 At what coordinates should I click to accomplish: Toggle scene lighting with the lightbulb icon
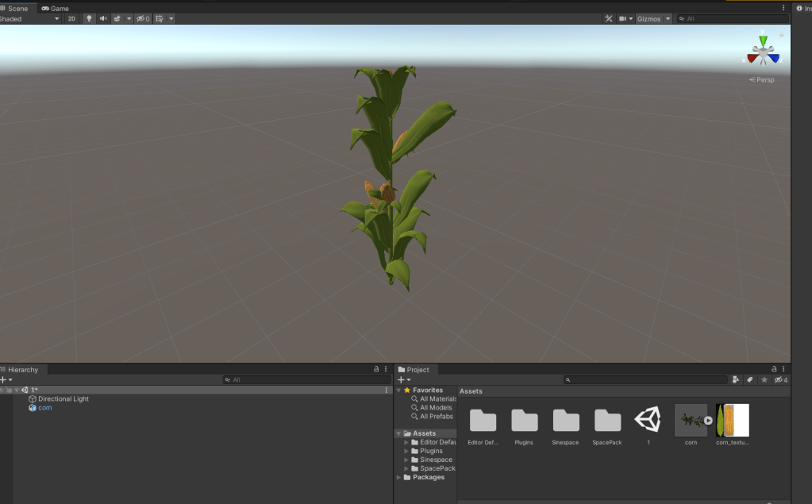coord(89,18)
